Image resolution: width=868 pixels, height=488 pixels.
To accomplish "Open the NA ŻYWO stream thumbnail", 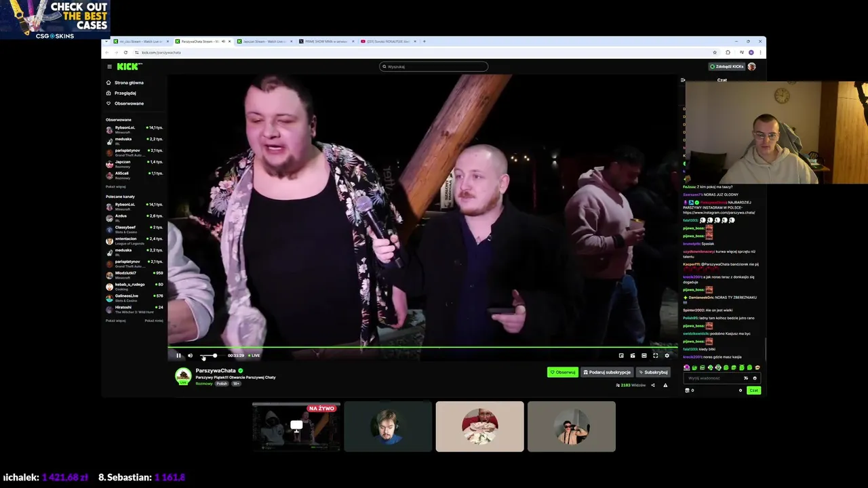I will tap(296, 426).
